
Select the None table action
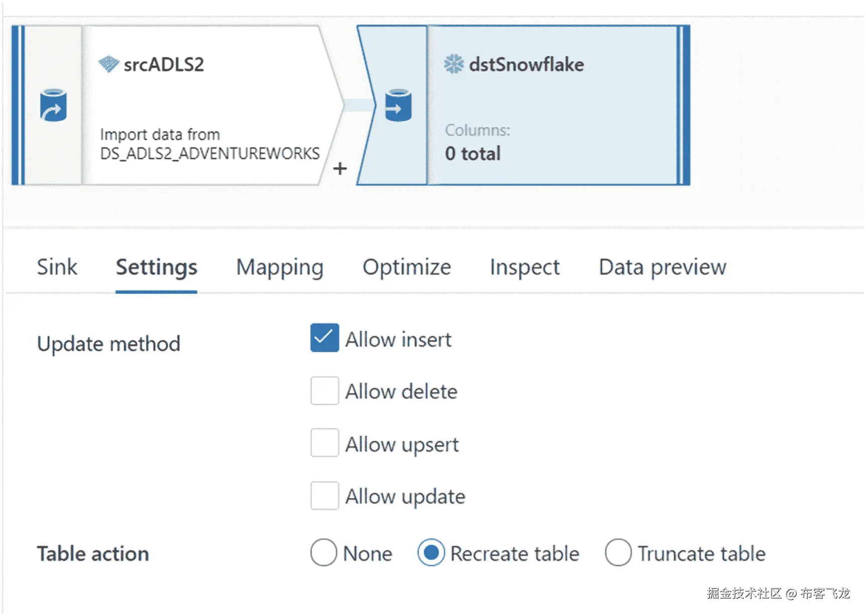pyautogui.click(x=324, y=553)
